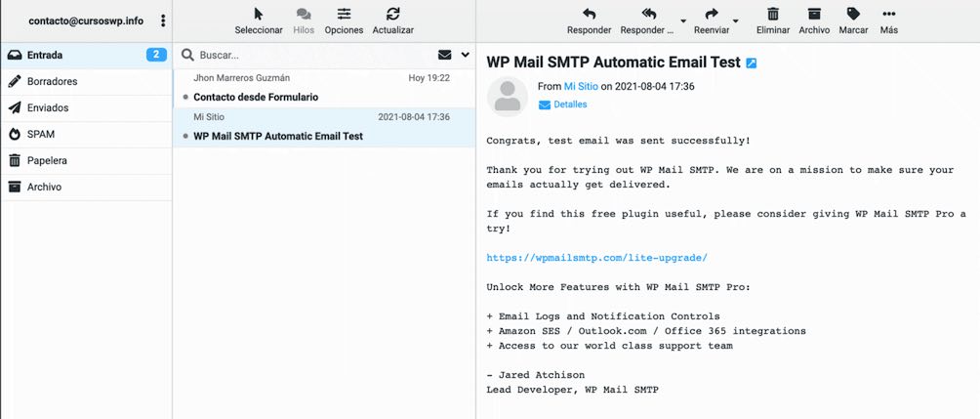Image resolution: width=980 pixels, height=419 pixels.
Task: Expand the Reenviar dropdown arrow
Action: [736, 21]
